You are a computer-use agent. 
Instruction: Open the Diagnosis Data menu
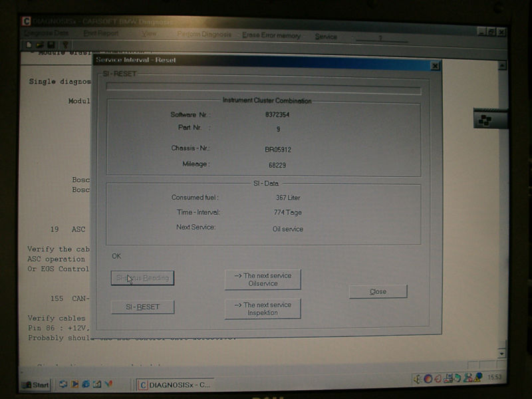pos(46,33)
